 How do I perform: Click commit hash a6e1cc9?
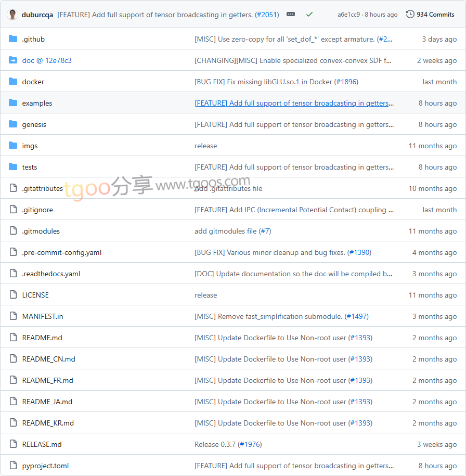(348, 15)
